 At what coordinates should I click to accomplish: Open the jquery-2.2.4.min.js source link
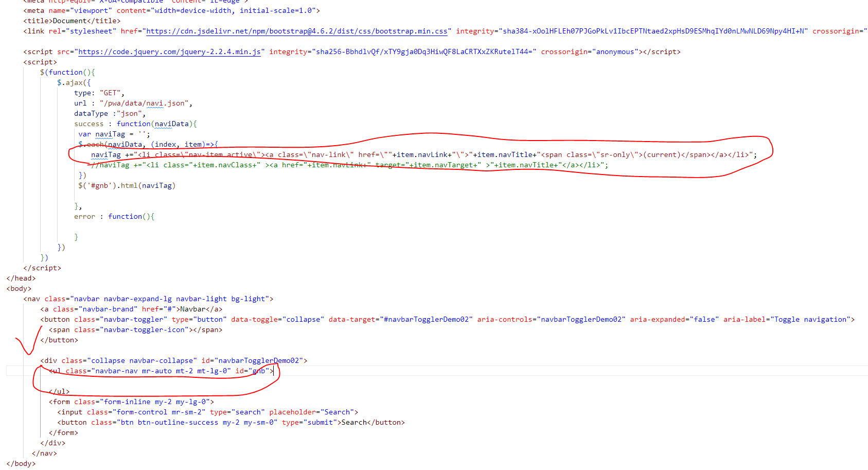(169, 52)
